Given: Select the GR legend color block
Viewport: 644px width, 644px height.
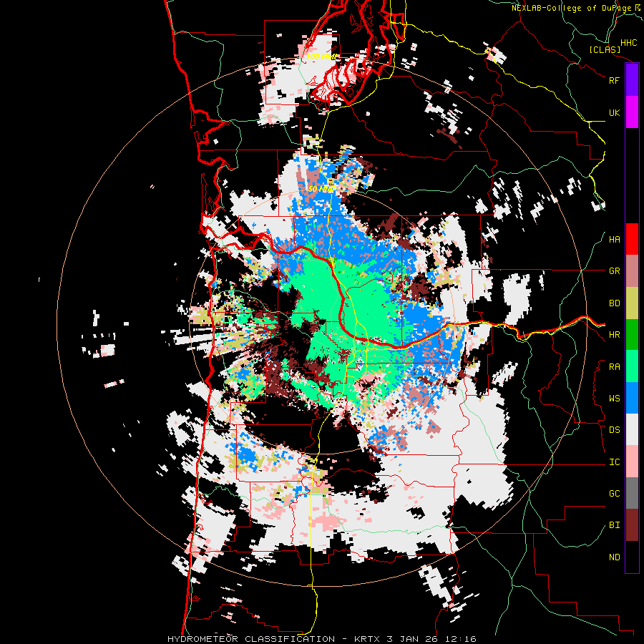Looking at the screenshot, I should pyautogui.click(x=632, y=271).
